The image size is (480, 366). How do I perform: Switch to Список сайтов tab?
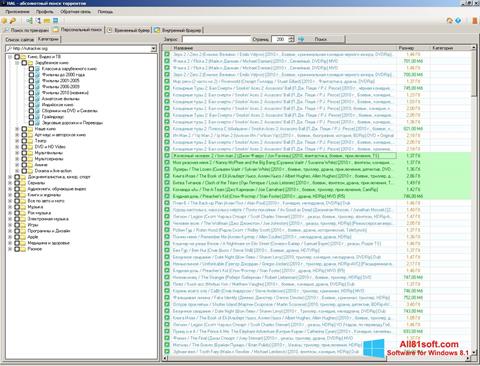pos(20,39)
